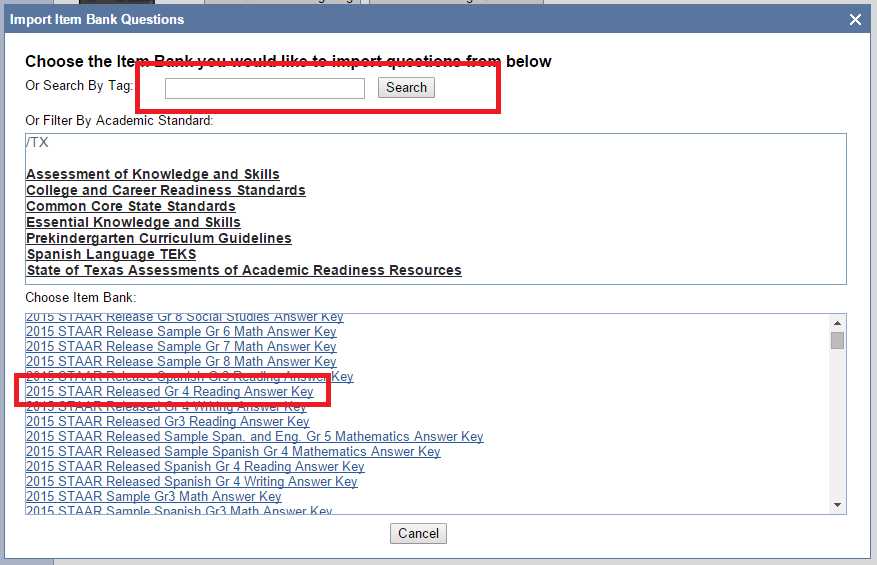This screenshot has width=877, height=565.
Task: Open 2015 STAAR Release Sample Gr 8 Math Answer Key
Action: (181, 362)
